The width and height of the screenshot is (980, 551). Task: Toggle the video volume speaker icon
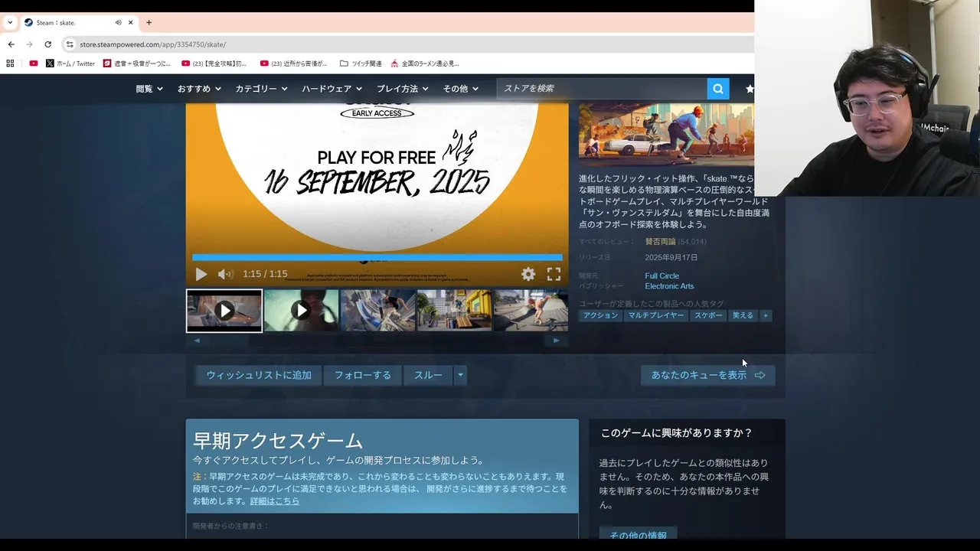pos(225,274)
